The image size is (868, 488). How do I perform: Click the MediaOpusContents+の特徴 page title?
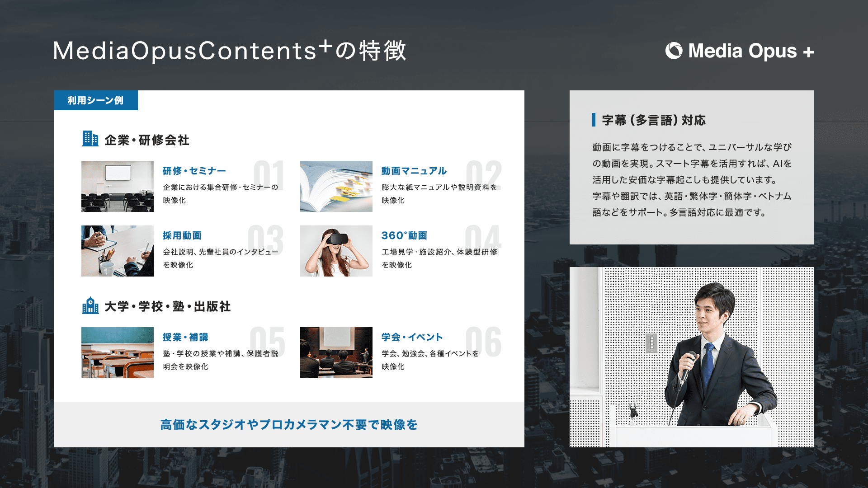pyautogui.click(x=230, y=51)
